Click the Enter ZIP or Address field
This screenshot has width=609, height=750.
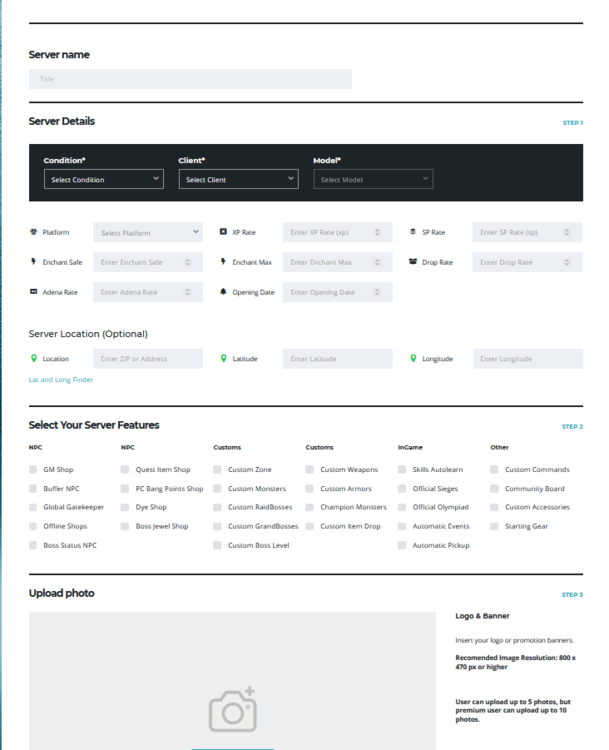pyautogui.click(x=148, y=358)
